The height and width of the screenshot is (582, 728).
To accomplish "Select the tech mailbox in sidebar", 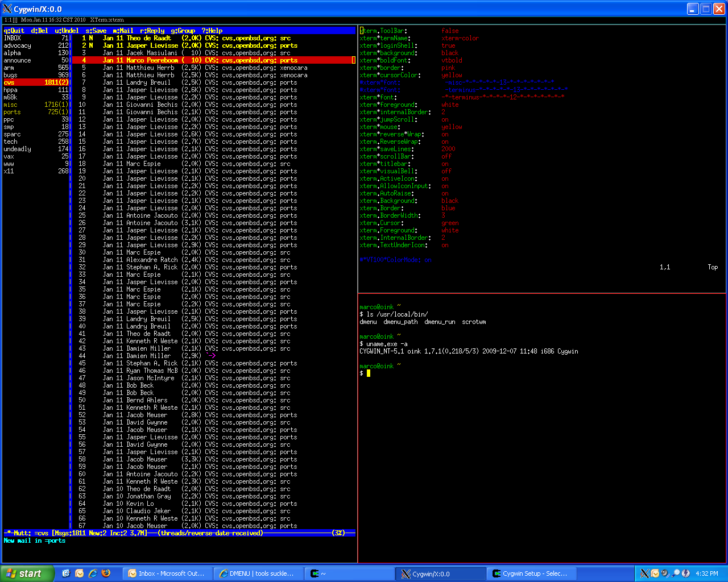I will click(36, 142).
